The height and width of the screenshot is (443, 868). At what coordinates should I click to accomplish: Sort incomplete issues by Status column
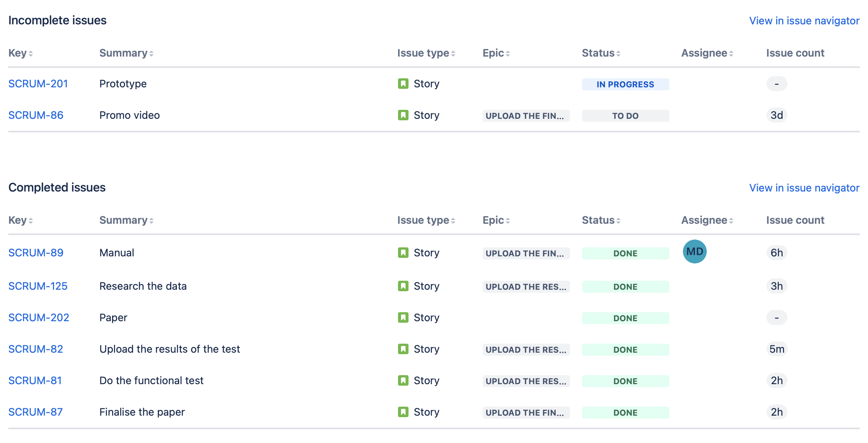[601, 53]
